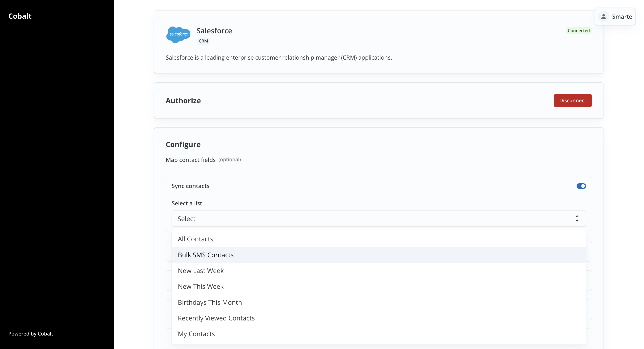Open the Powered by Cobalt link
The width and height of the screenshot is (644, 349).
(x=31, y=333)
